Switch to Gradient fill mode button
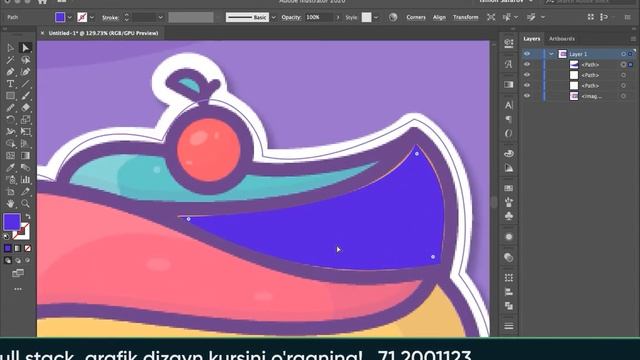This screenshot has width=640, height=360. [18, 248]
